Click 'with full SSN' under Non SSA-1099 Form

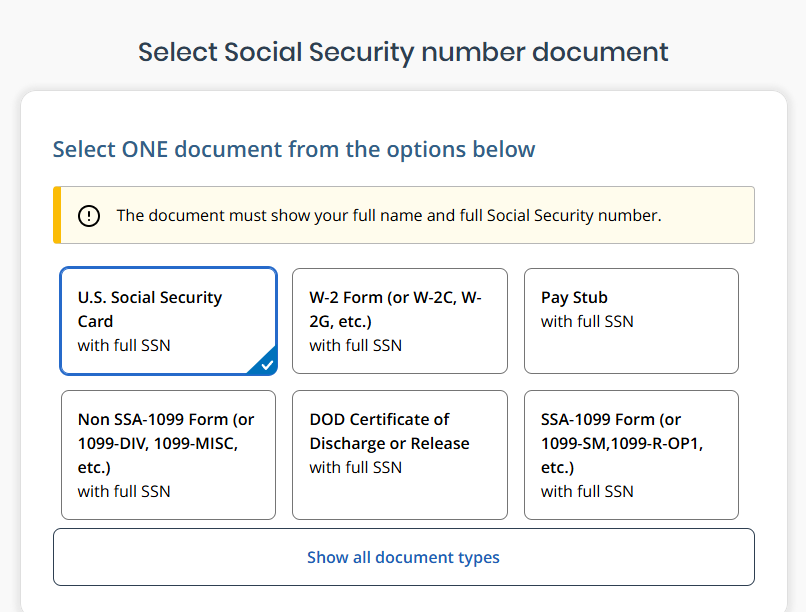124,492
